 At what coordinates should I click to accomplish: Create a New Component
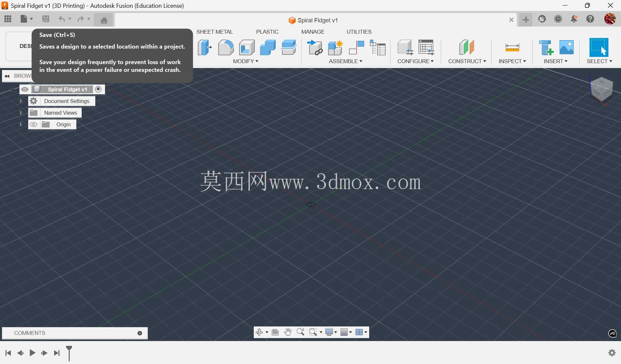point(335,48)
